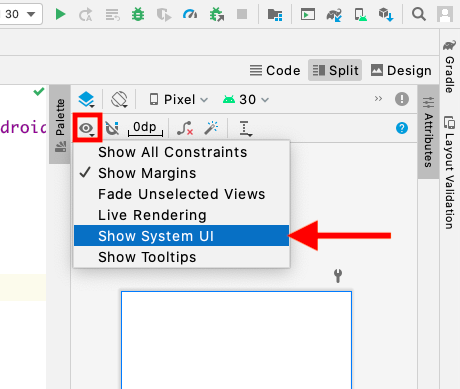Toggle Fade Unselected Views option
Viewport: 460px width, 389px height.
click(181, 194)
